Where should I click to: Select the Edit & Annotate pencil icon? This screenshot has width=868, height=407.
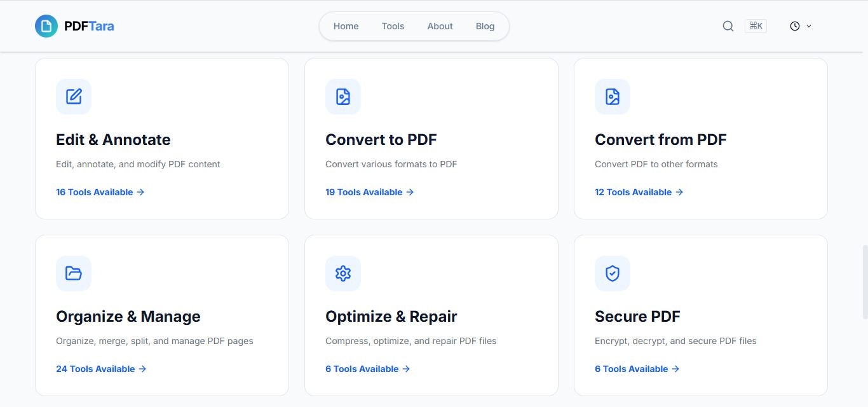(73, 96)
